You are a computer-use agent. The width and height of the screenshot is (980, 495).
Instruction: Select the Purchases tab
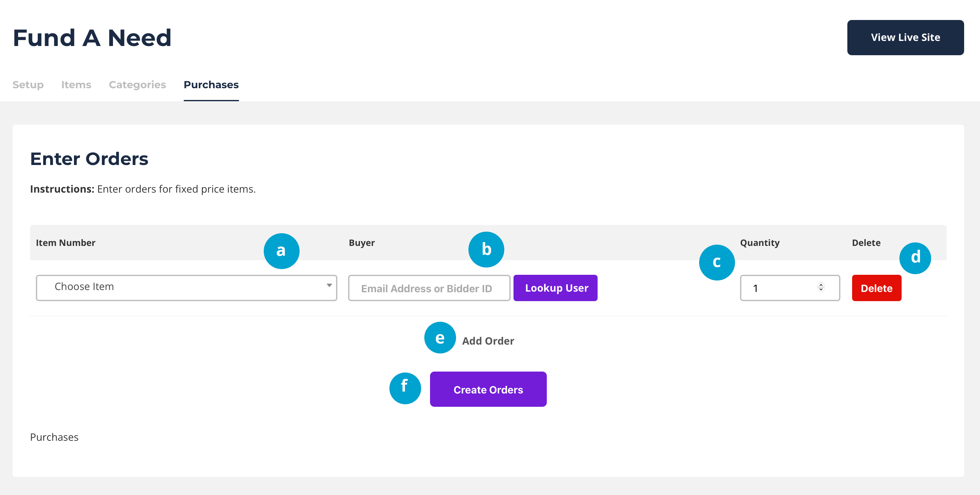(211, 84)
